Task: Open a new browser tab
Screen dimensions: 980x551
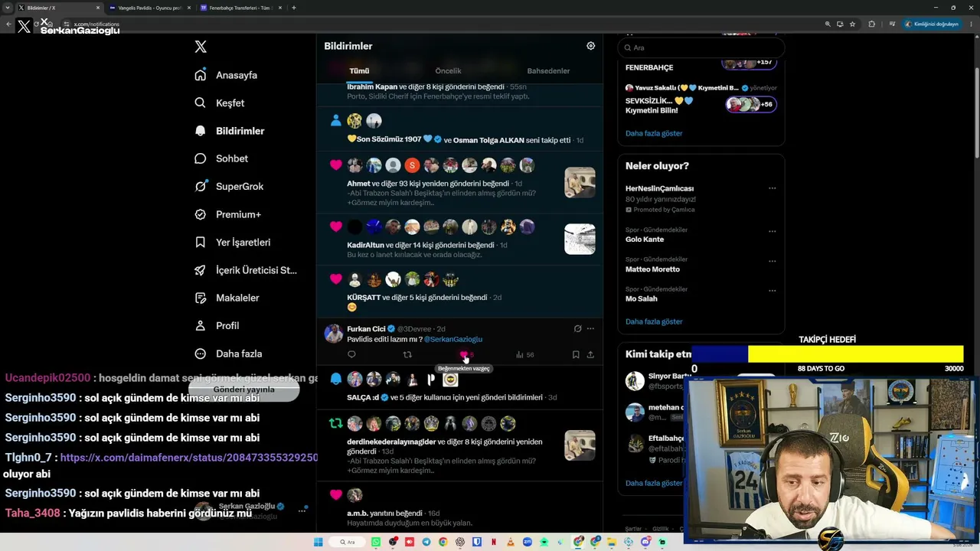Action: coord(293,8)
